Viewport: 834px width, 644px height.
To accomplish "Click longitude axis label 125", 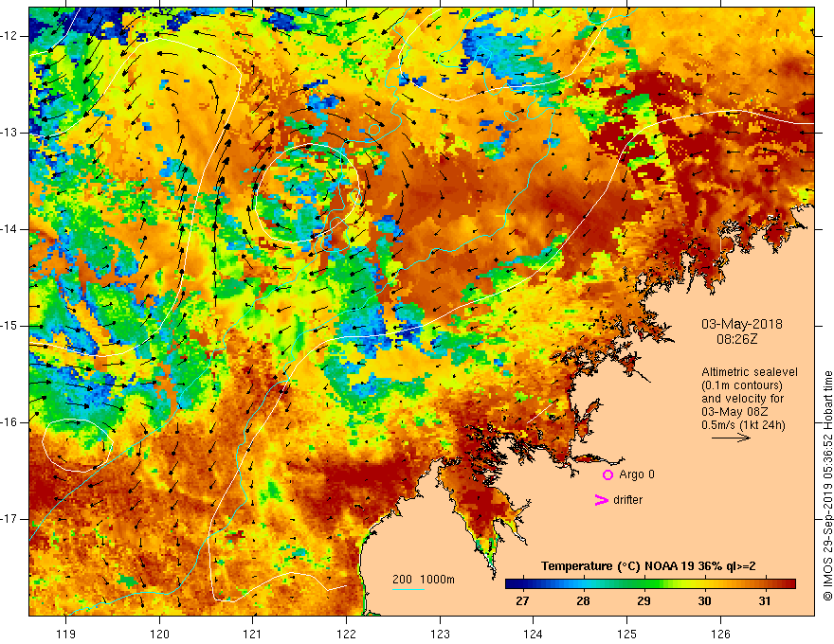I will click(627, 634).
